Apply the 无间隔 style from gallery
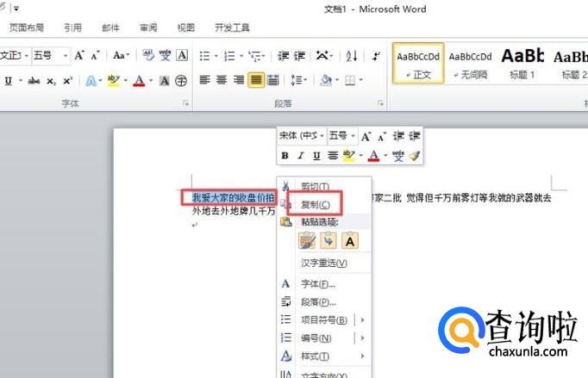The height and width of the screenshot is (378, 588). coord(470,63)
